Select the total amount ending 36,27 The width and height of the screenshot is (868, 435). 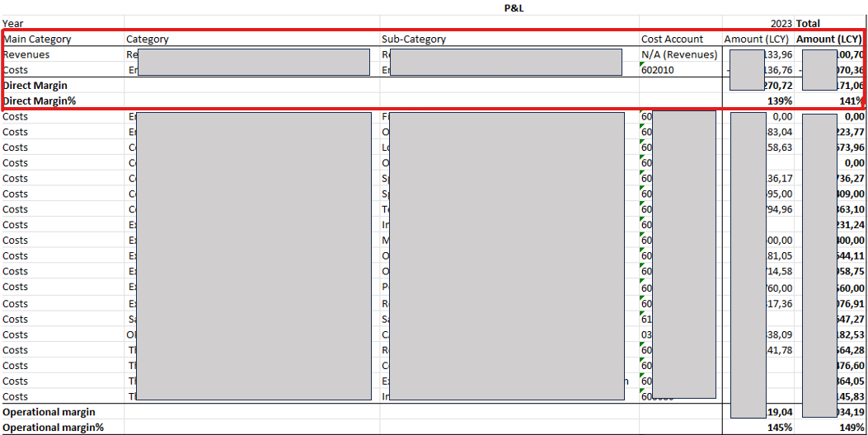(x=851, y=179)
